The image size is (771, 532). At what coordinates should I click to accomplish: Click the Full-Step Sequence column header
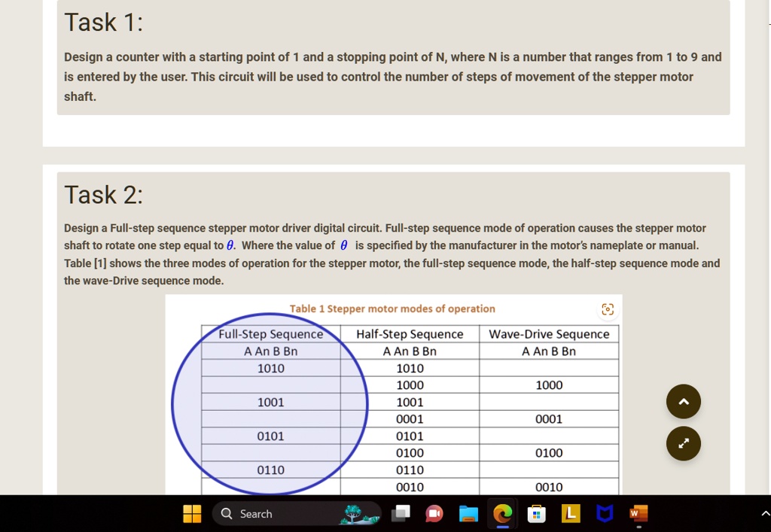pos(271,334)
